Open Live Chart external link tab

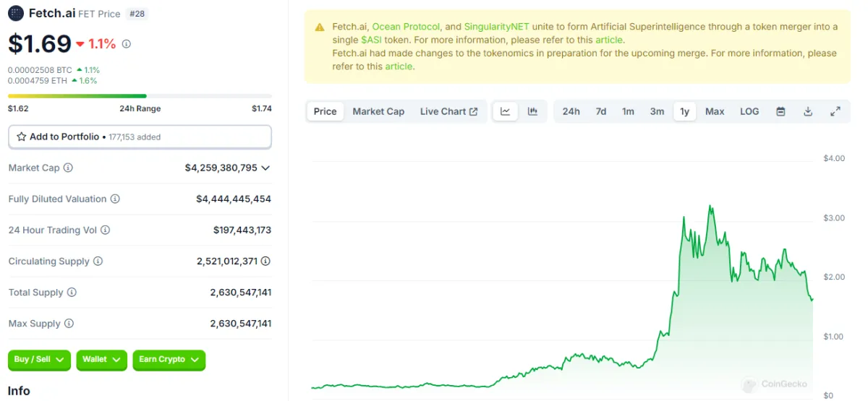(448, 111)
